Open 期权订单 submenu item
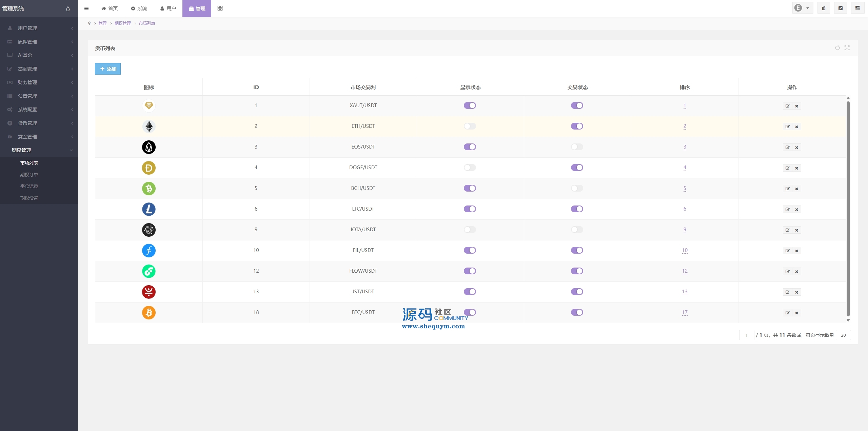This screenshot has width=868, height=431. [x=29, y=175]
